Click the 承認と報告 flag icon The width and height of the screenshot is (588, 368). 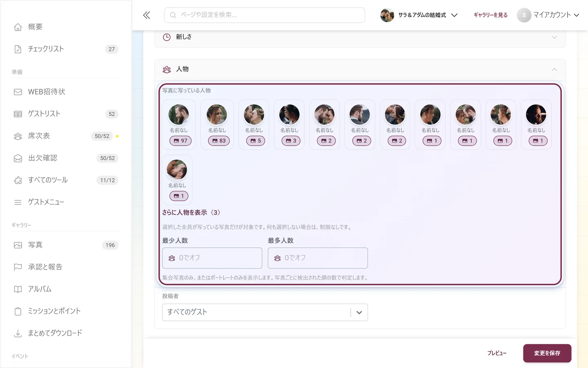click(18, 267)
